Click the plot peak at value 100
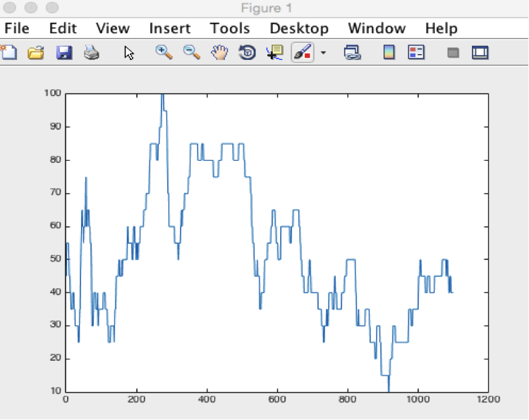This screenshot has height=420, width=529. point(162,95)
